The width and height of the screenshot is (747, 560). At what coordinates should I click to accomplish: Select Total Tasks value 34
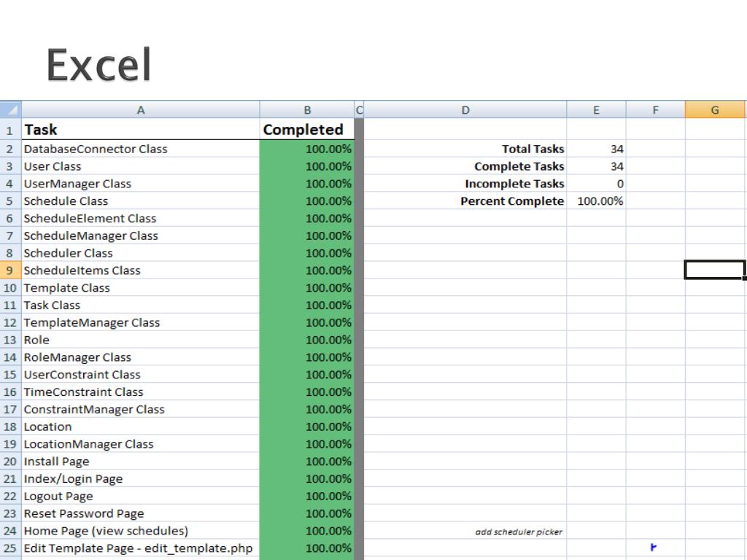(x=596, y=149)
